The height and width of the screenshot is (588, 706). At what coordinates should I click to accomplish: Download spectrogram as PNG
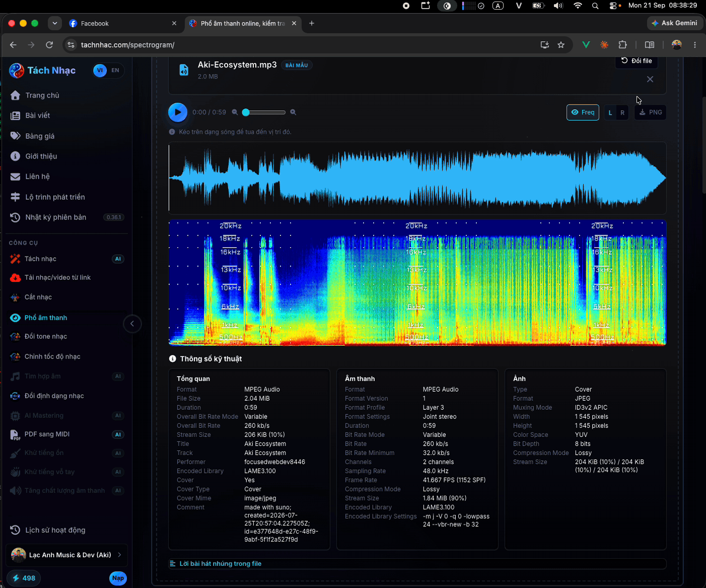[x=650, y=112]
